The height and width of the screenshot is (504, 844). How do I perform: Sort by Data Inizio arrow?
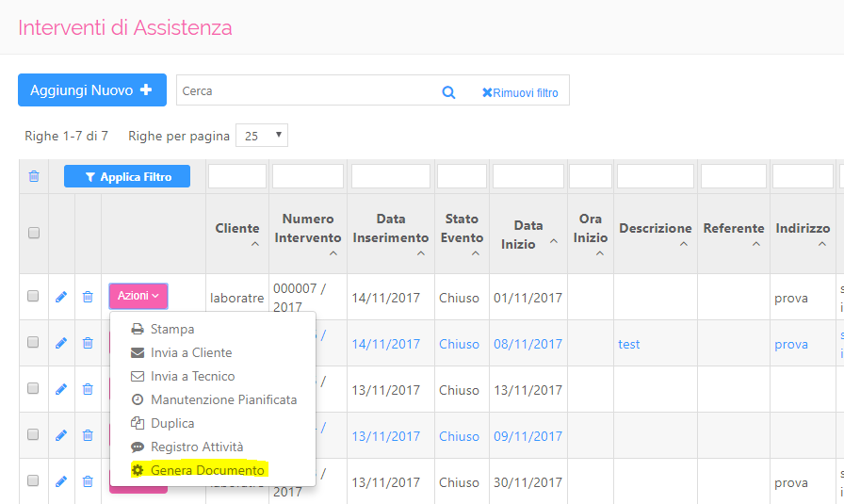(x=553, y=242)
